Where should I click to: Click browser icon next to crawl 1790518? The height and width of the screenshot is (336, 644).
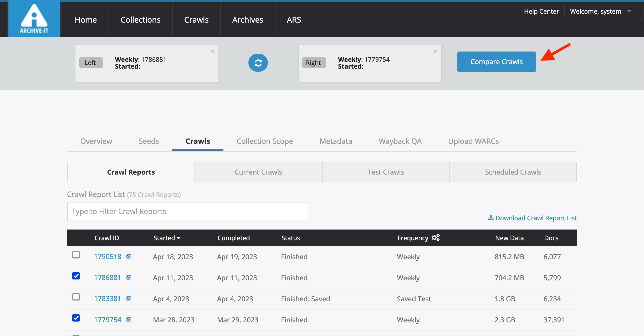pos(129,257)
